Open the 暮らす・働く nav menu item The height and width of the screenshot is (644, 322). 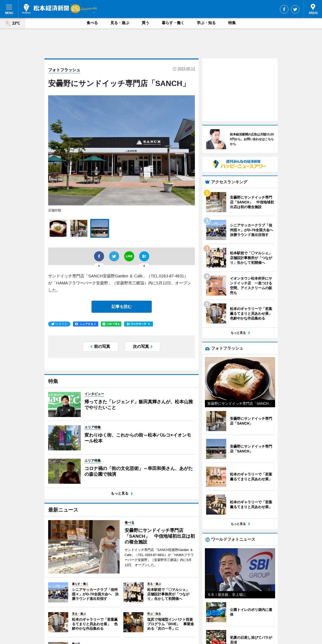(x=173, y=23)
